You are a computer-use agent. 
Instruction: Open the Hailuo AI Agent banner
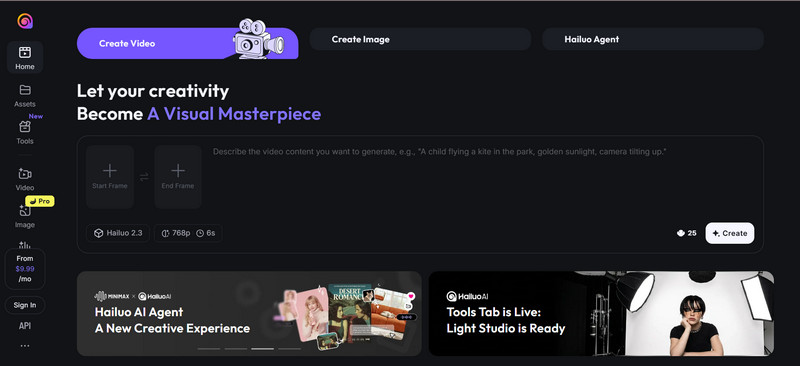[249, 313]
